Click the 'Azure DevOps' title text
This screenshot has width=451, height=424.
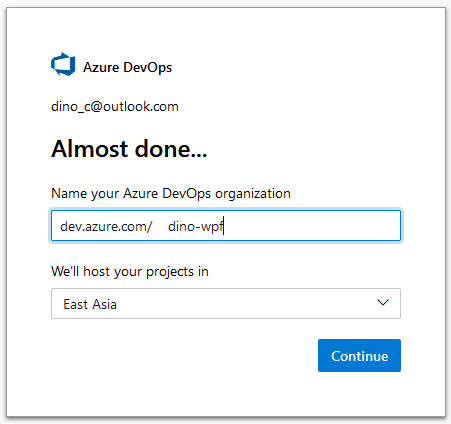tap(127, 67)
